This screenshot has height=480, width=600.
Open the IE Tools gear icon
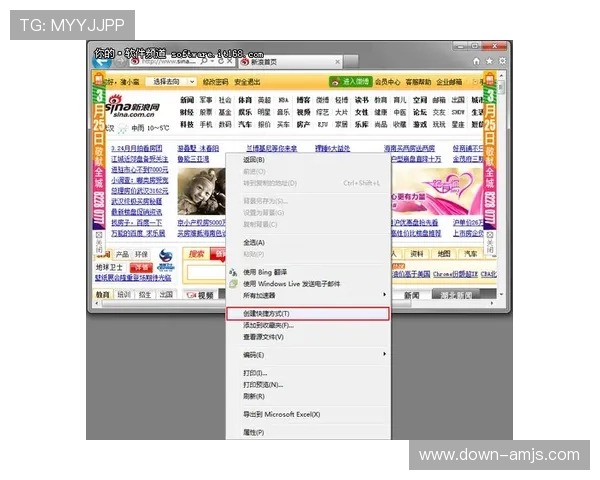(502, 61)
